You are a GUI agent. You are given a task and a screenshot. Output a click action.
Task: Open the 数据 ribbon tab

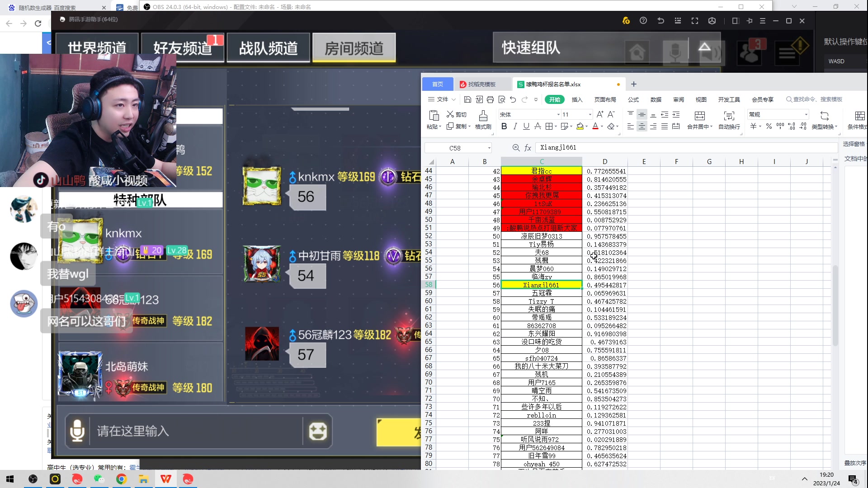click(656, 99)
